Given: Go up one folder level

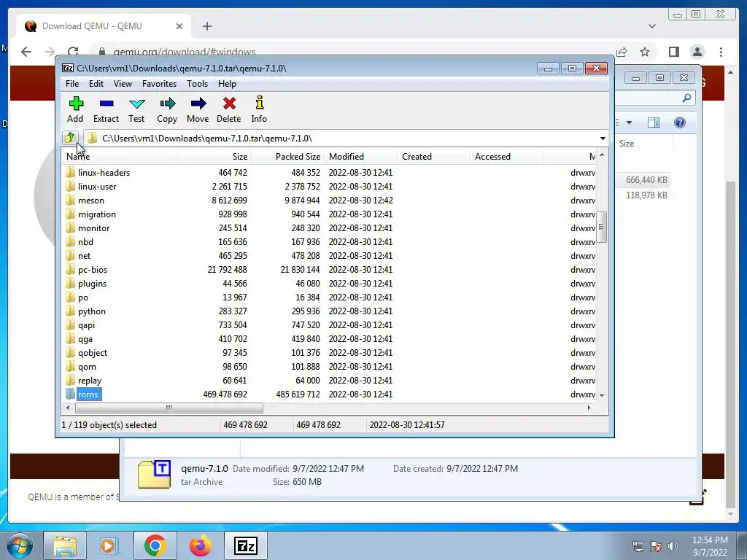Looking at the screenshot, I should tap(70, 138).
